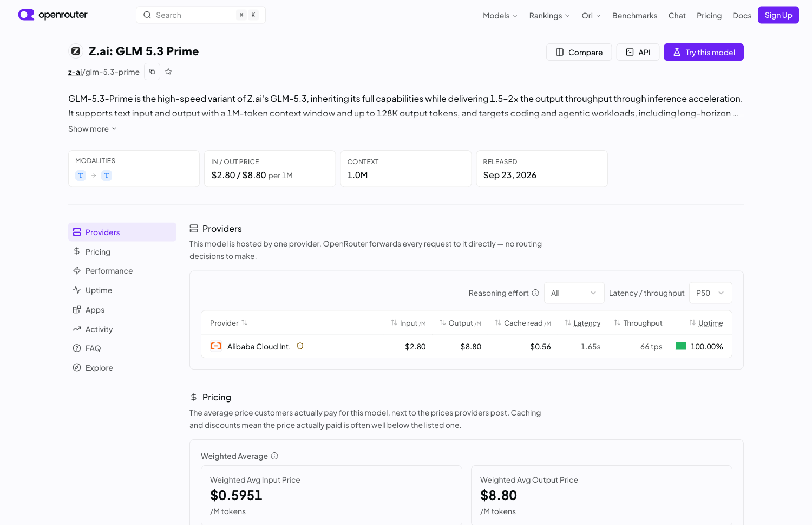Open the Compare button

point(579,52)
